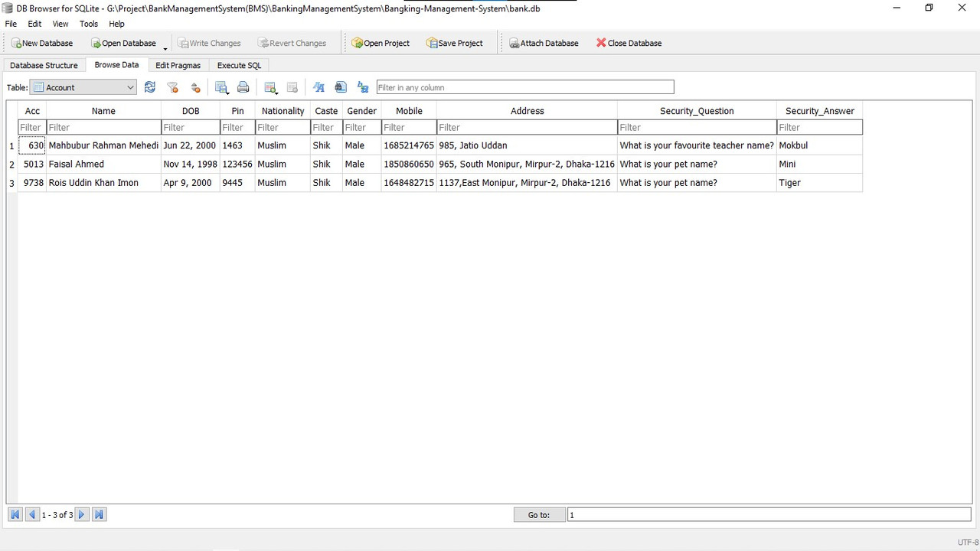Click the New Database toolbar button

42,44
